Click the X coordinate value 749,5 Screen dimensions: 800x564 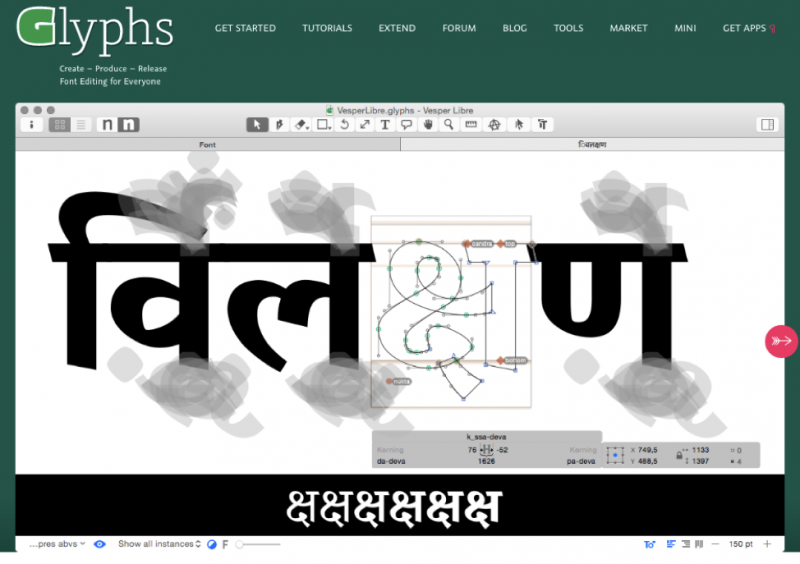pyautogui.click(x=647, y=450)
